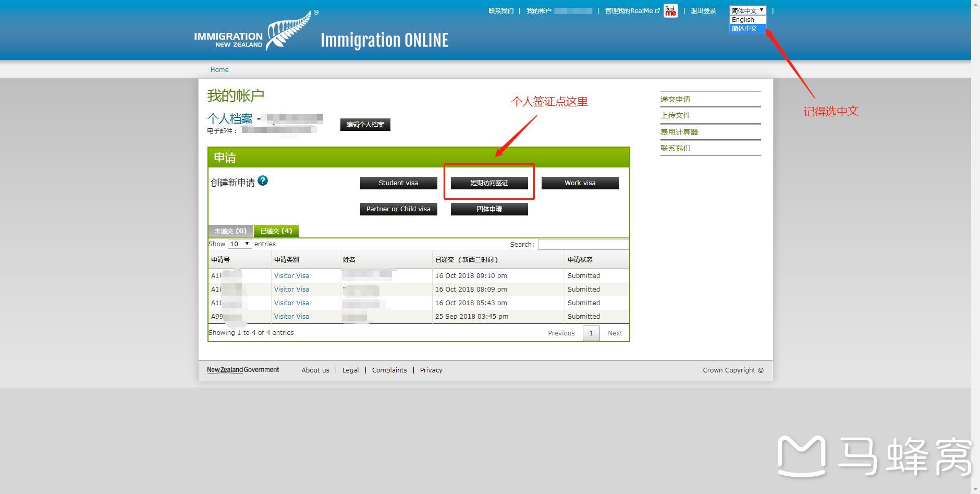Click the Student visa button

(x=398, y=183)
